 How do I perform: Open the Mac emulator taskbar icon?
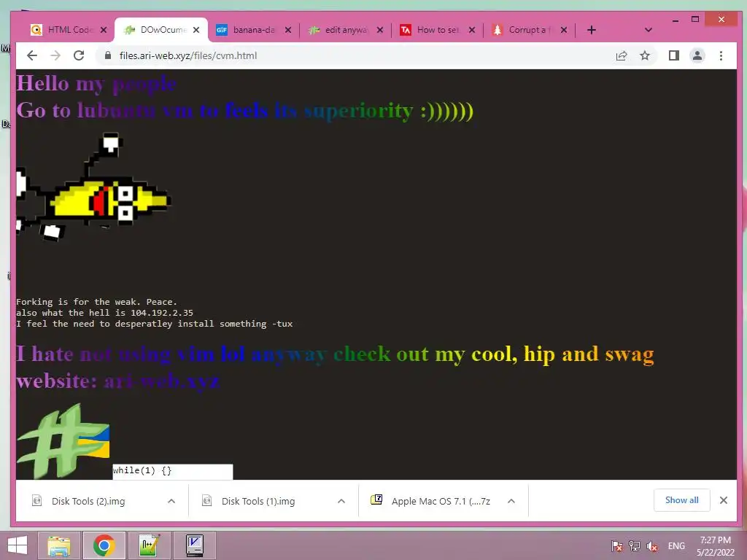pos(194,545)
